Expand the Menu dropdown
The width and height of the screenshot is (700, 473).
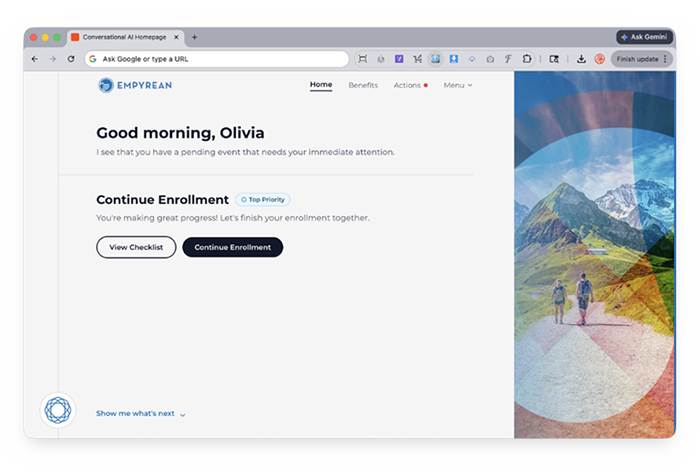(x=458, y=85)
